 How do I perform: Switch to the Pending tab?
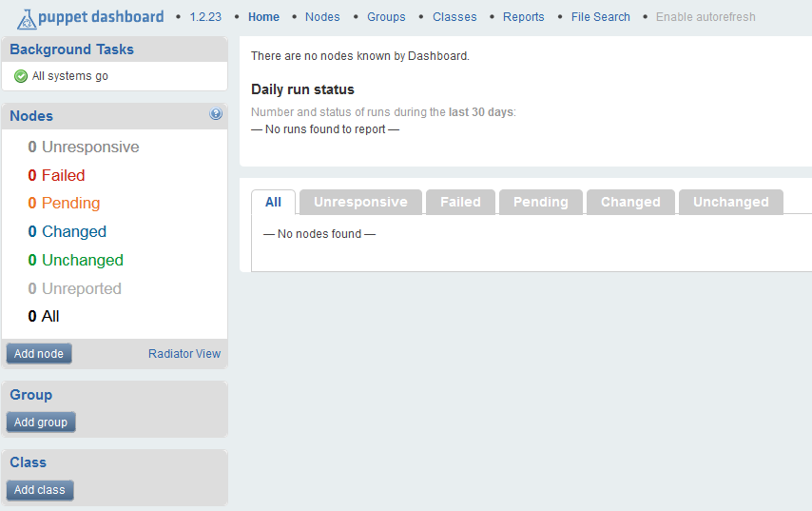[541, 202]
